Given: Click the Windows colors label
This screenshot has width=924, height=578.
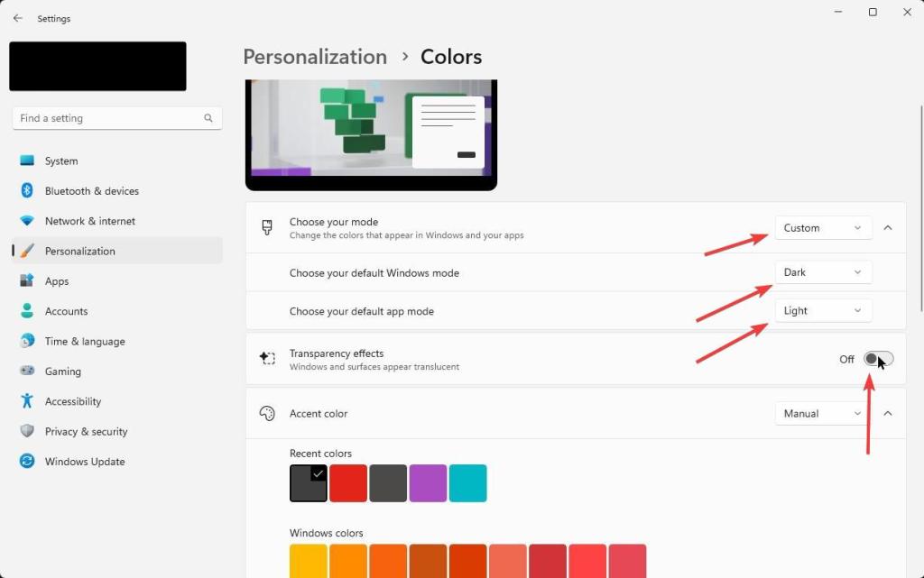Looking at the screenshot, I should [326, 533].
